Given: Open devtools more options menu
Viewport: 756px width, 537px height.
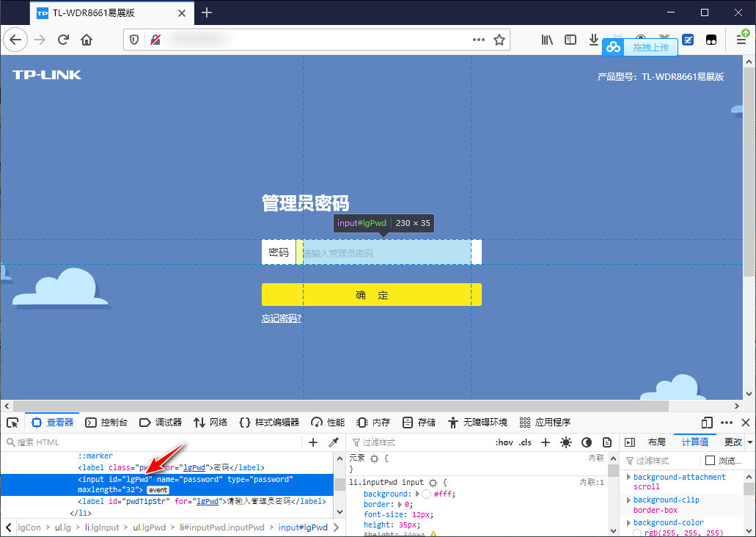Looking at the screenshot, I should [727, 423].
